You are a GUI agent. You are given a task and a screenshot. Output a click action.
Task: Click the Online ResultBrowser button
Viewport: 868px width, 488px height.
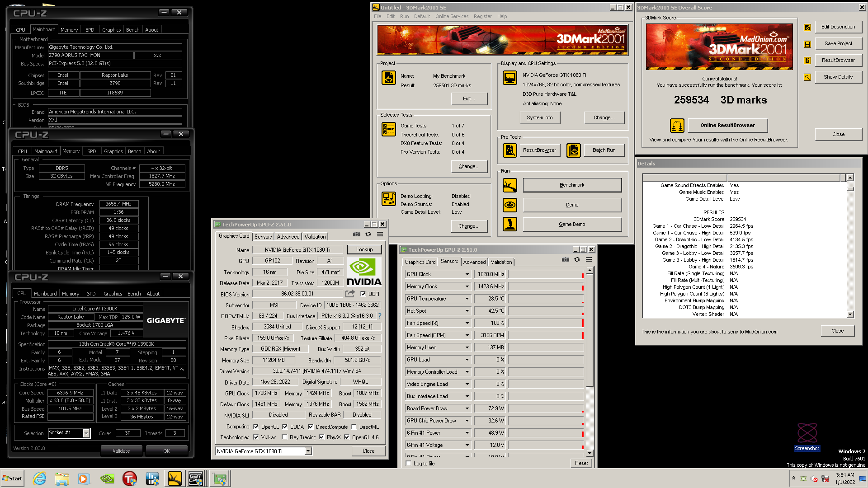[x=727, y=125]
